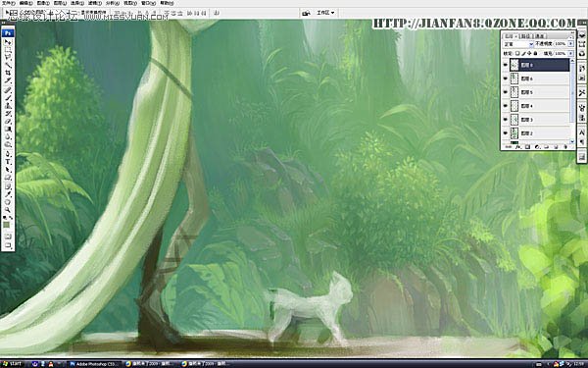
Task: Open the Layers panel flyout menu
Action: coord(570,37)
